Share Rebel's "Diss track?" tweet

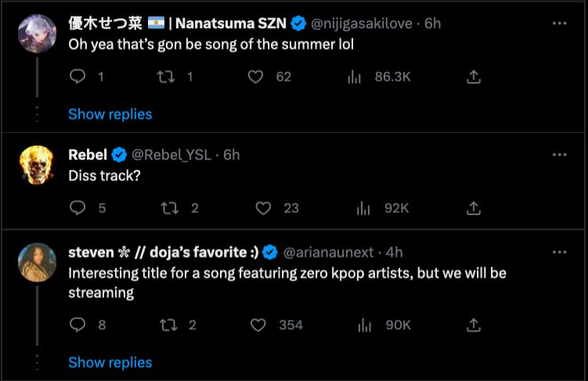474,208
